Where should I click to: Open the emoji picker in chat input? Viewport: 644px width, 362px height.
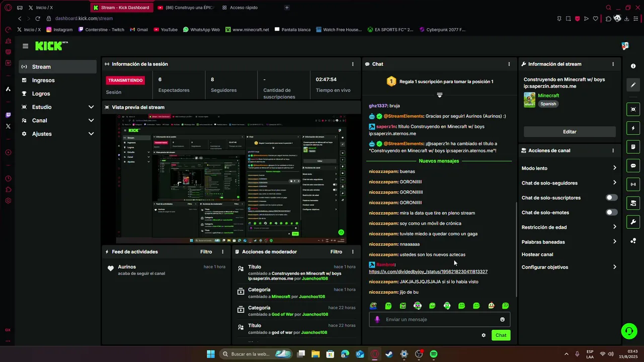502,319
